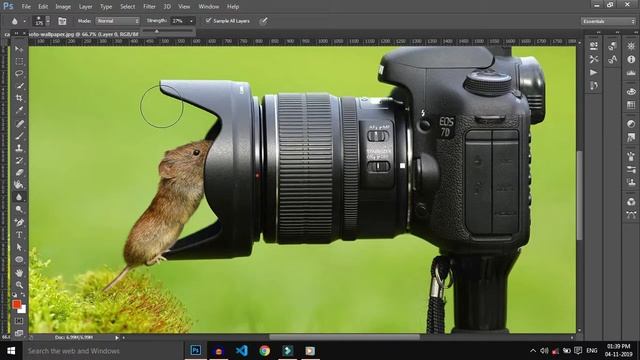Select the Horizontal Type tool
Screen dimensions: 640x360
coord(19,235)
